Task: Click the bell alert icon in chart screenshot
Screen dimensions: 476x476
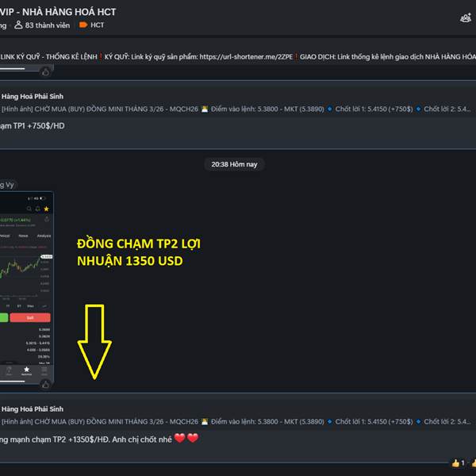Action: [x=37, y=209]
